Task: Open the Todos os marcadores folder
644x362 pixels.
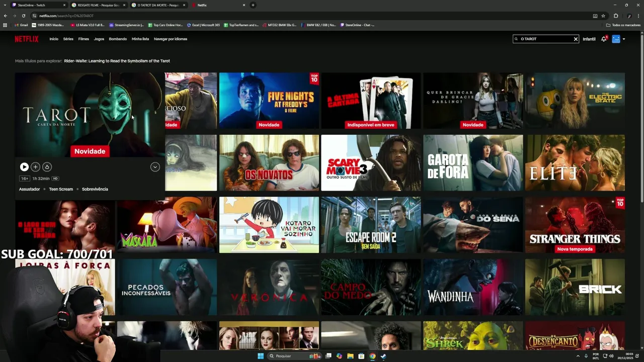Action: pos(623,25)
